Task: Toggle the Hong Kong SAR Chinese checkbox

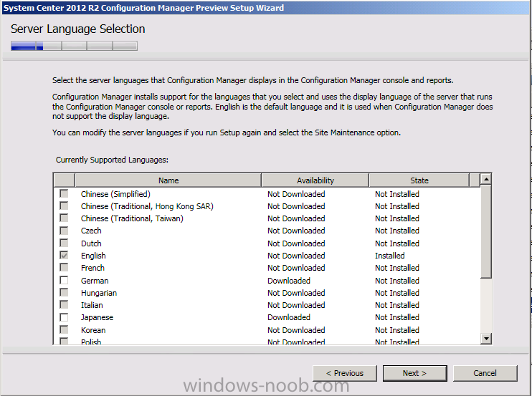Action: click(x=64, y=206)
